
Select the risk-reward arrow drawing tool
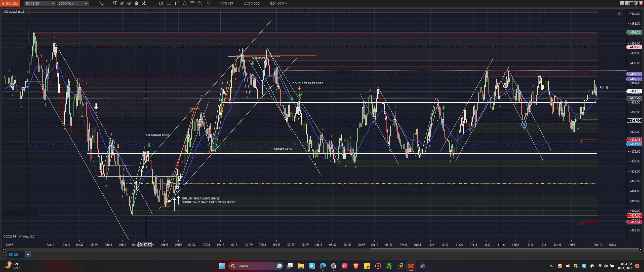point(177,3)
